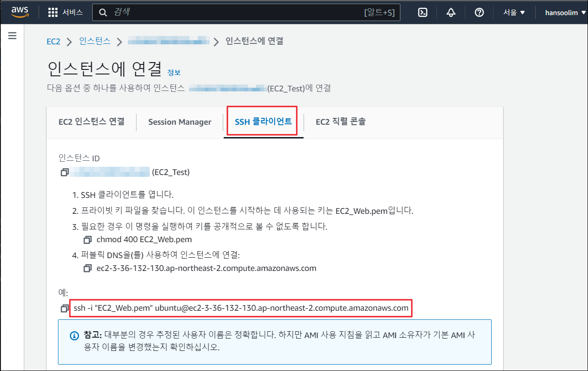Viewport: 588px width, 371px height.
Task: Select the ssh -i example command text
Action: (241, 308)
